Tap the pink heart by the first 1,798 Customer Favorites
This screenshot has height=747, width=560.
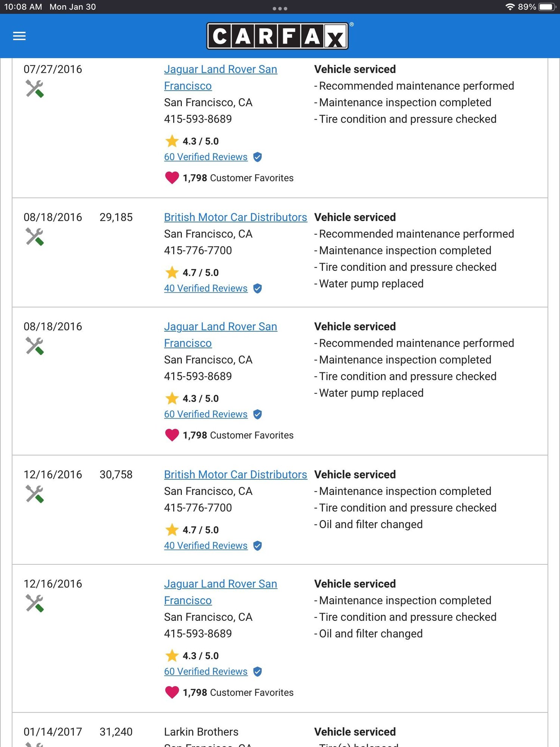point(172,178)
